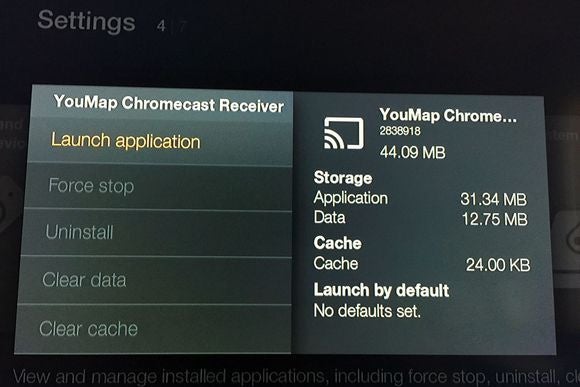The image size is (580, 387).
Task: Click YouMap Chromecast Receiver panel title
Action: 169,104
